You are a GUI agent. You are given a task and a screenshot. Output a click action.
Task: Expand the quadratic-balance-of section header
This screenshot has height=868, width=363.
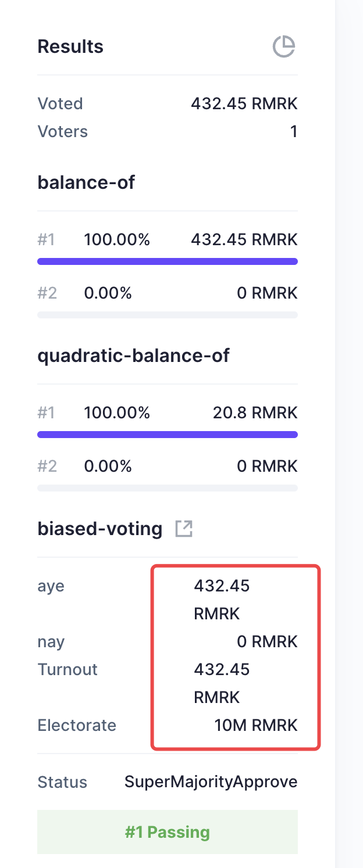coord(134,355)
